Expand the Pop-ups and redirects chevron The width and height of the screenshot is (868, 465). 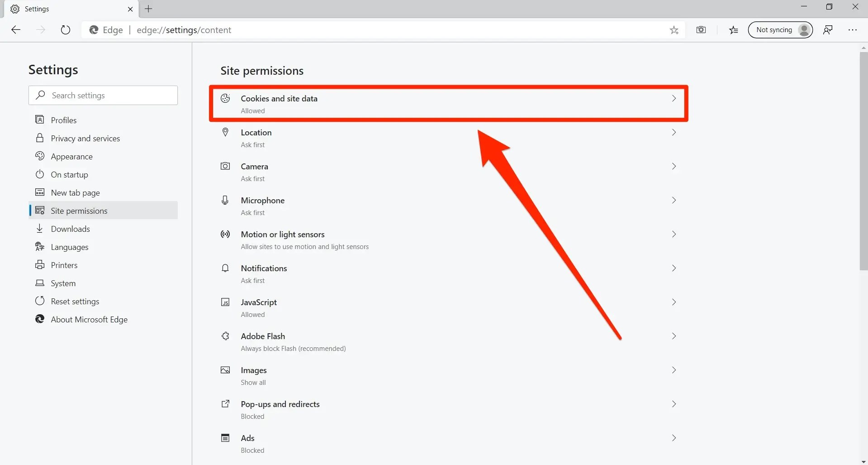tap(674, 404)
